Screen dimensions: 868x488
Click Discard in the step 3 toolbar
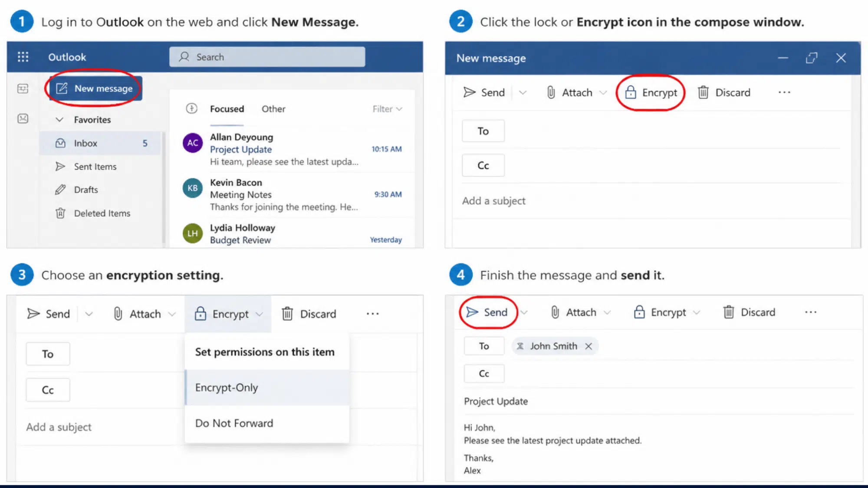click(309, 314)
